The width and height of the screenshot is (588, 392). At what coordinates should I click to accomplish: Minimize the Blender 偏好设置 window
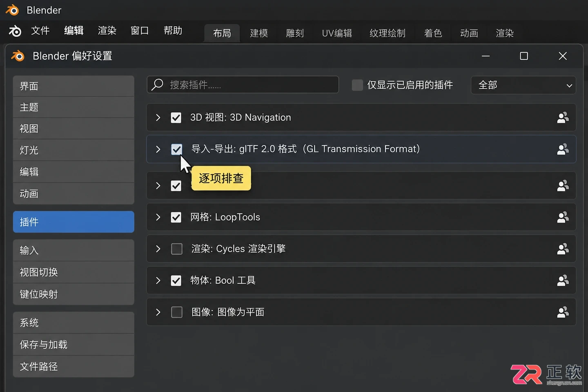point(486,56)
